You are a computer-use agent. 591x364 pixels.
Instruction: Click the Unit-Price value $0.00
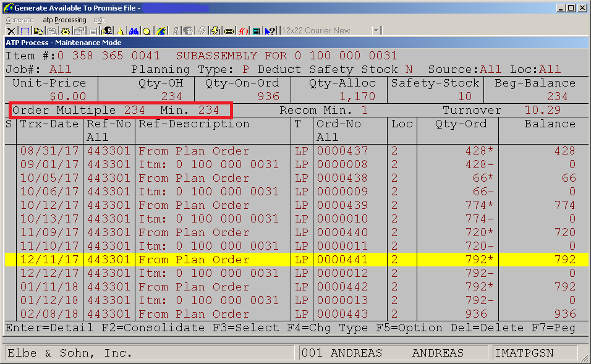[x=68, y=96]
